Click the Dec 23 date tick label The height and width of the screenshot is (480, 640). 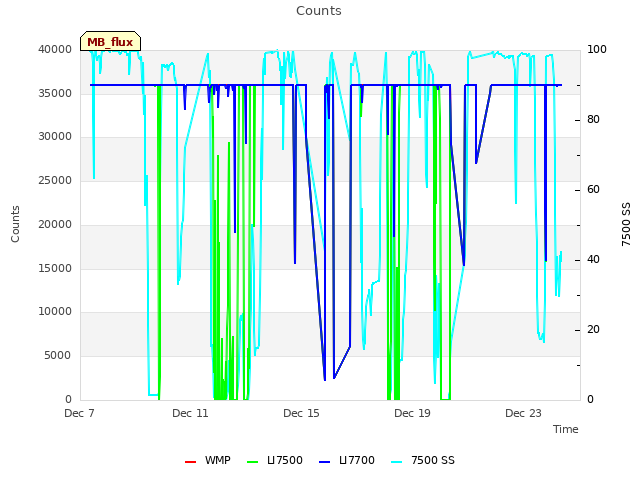(x=523, y=413)
